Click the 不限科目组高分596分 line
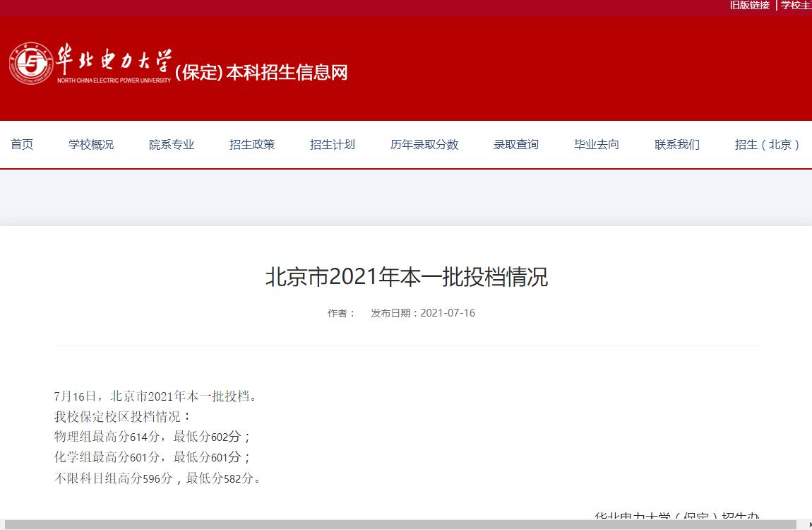The height and width of the screenshot is (530, 812). [157, 478]
